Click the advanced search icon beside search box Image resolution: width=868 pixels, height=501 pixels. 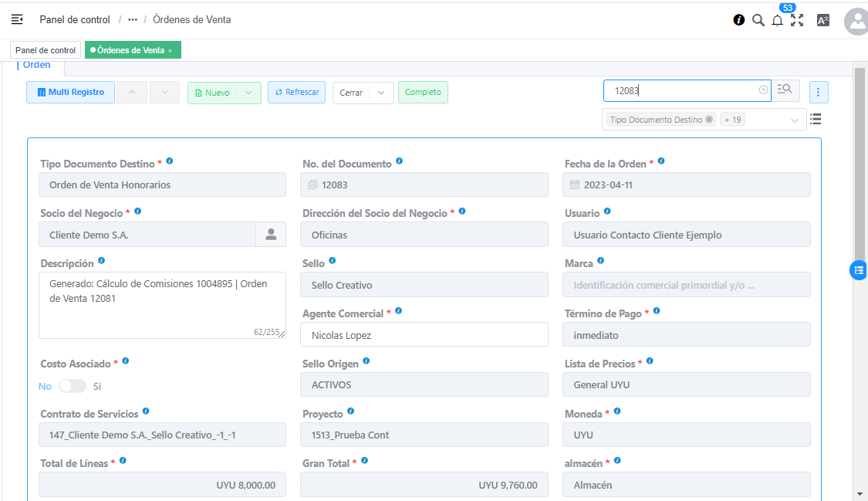click(x=785, y=90)
